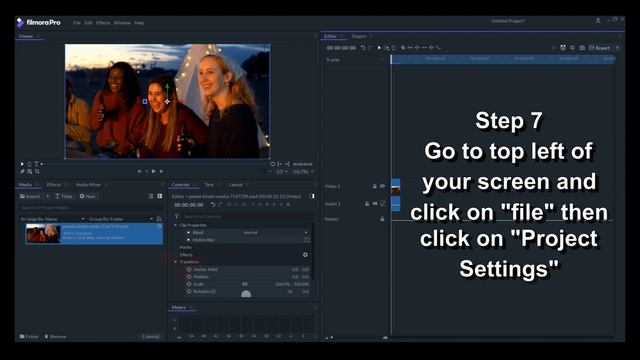The width and height of the screenshot is (640, 360).
Task: Select the imported video clip thumbnail
Action: [43, 234]
